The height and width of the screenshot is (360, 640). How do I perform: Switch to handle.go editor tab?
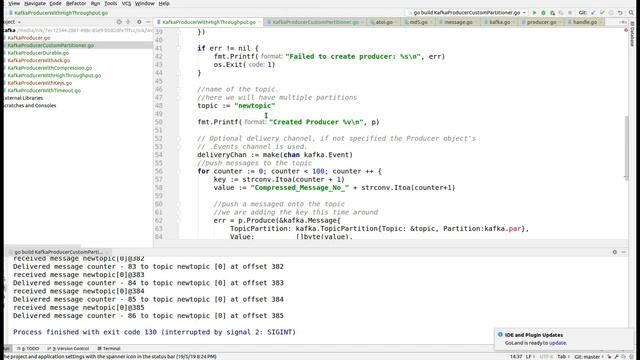pyautogui.click(x=584, y=22)
